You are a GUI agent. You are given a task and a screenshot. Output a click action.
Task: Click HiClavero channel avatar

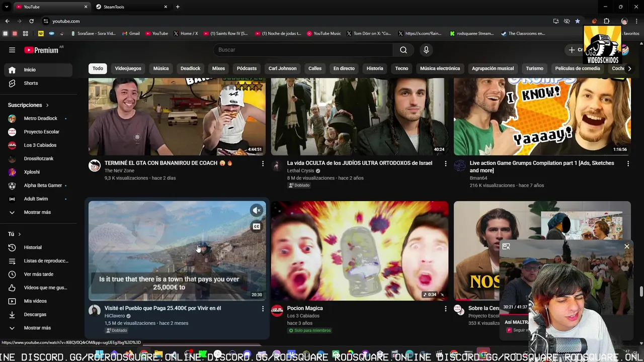pos(95,311)
